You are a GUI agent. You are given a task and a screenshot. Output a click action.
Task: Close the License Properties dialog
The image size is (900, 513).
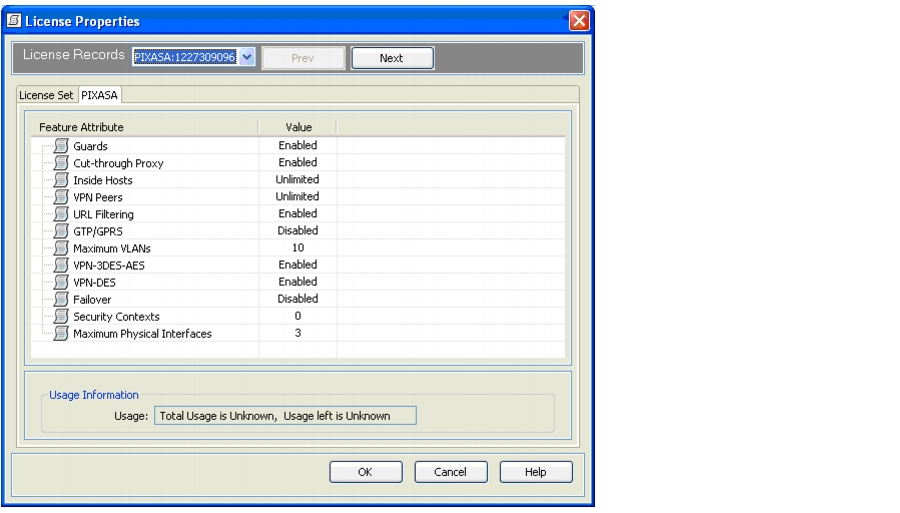[x=579, y=21]
